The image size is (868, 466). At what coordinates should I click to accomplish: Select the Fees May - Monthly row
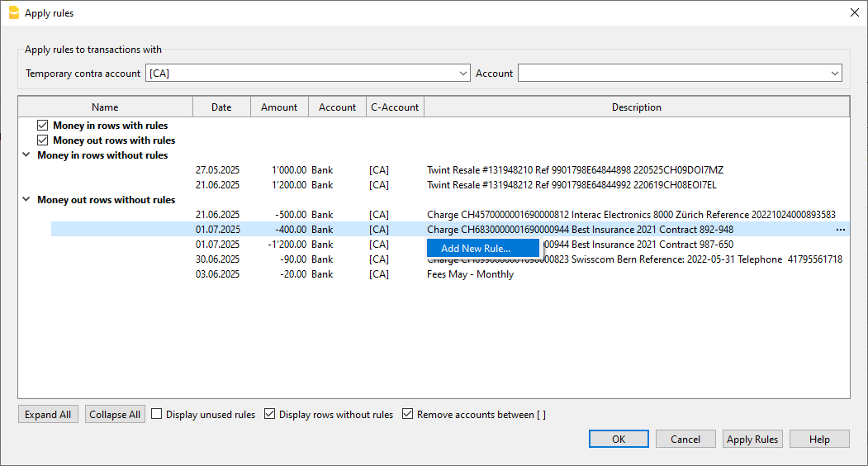pyautogui.click(x=470, y=274)
